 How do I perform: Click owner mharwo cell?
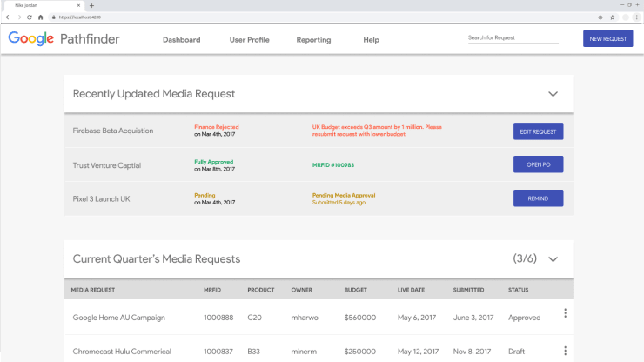pos(305,318)
